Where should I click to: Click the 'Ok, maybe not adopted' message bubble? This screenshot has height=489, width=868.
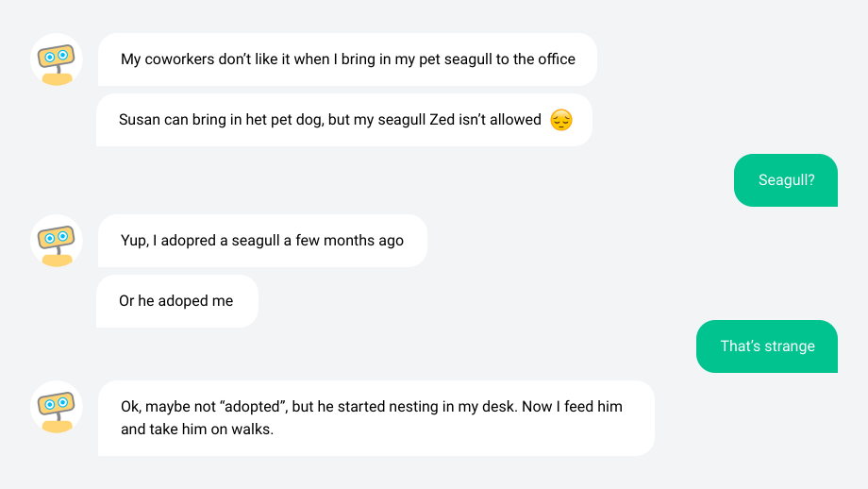coord(376,417)
